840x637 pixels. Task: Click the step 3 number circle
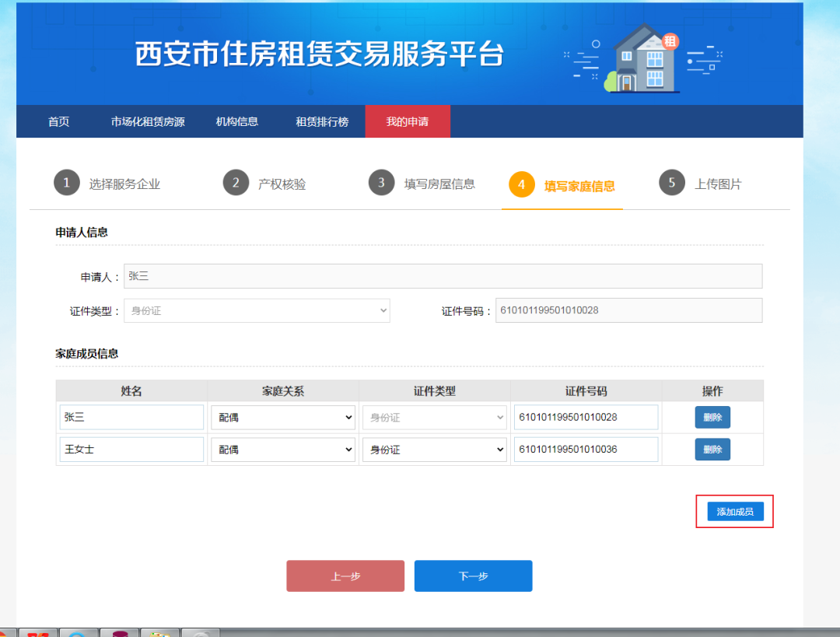click(x=381, y=183)
